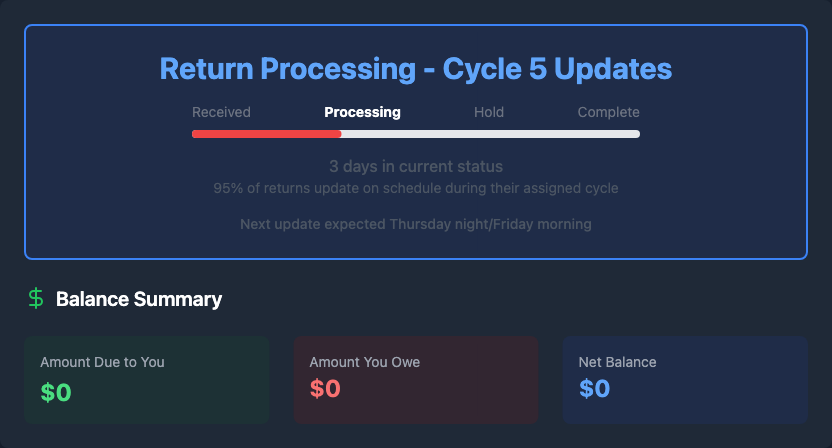Click the next update expected Thursday message
This screenshot has width=832, height=448.
pos(415,224)
